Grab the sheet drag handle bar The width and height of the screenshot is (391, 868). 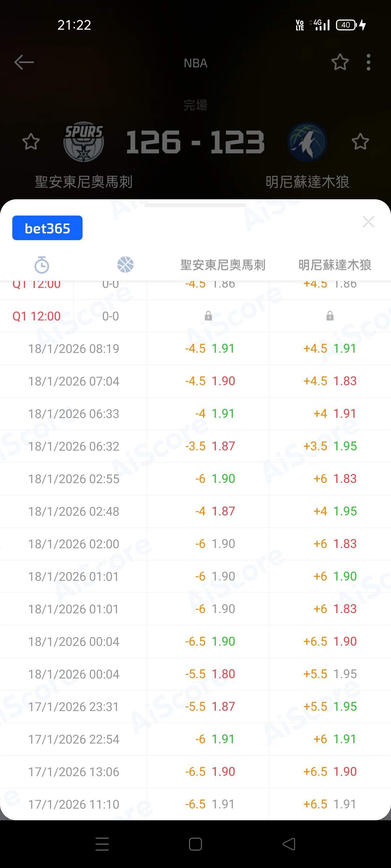click(195, 205)
